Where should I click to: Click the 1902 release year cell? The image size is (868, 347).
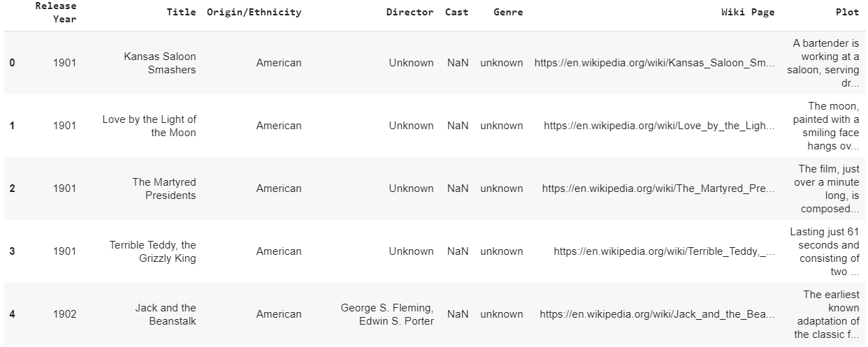(x=64, y=314)
